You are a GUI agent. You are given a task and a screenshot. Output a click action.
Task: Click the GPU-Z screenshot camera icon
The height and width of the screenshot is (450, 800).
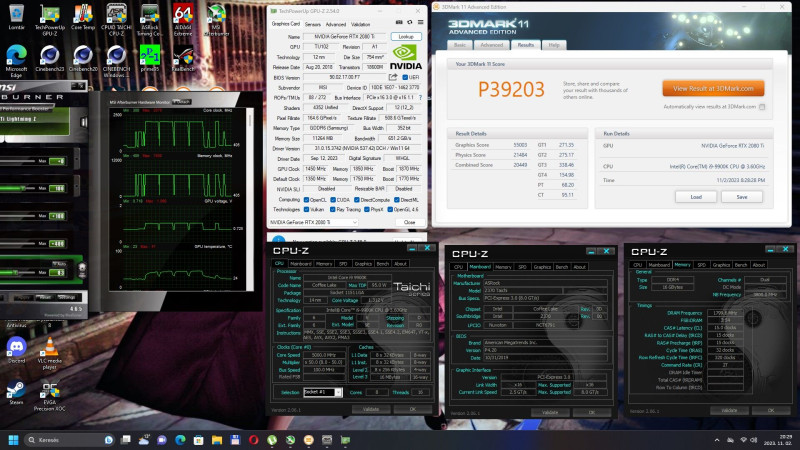[399, 22]
